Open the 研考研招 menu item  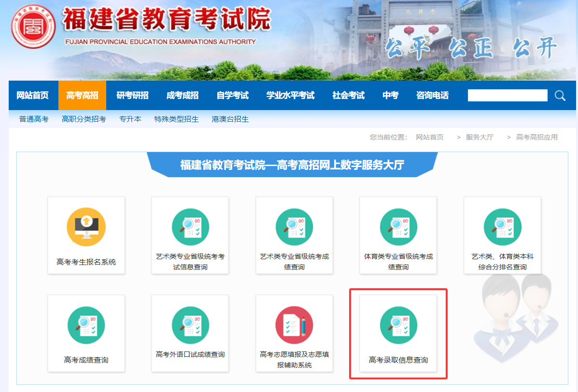point(132,96)
